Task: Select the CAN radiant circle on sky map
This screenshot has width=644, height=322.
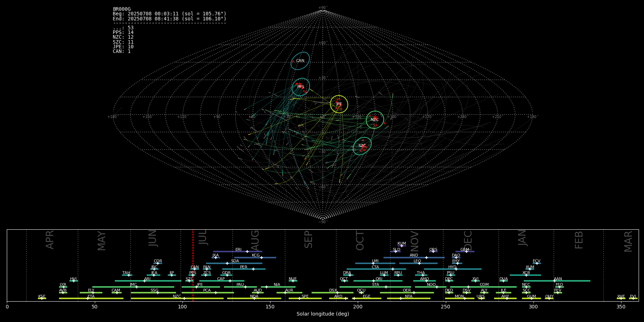Action: point(300,61)
